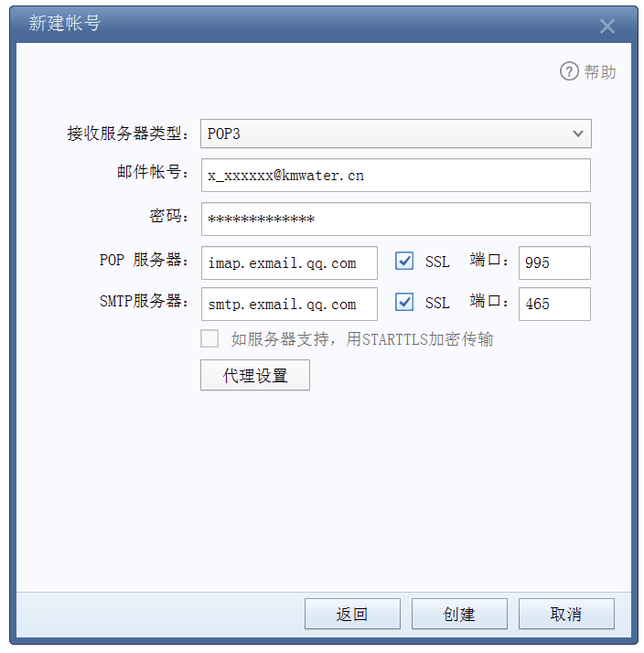Focus the 邮件帐号 email address field

pos(396,176)
